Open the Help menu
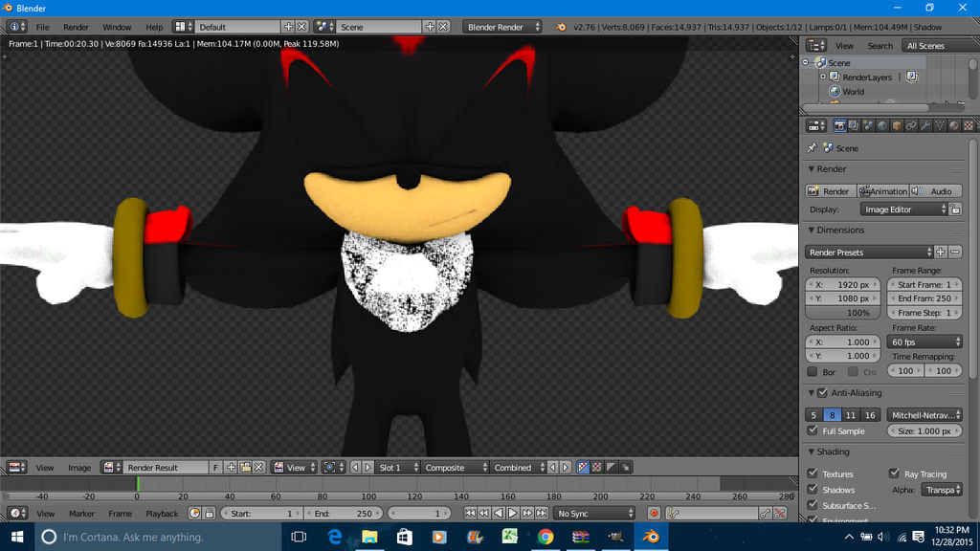The width and height of the screenshot is (980, 551). [x=154, y=27]
